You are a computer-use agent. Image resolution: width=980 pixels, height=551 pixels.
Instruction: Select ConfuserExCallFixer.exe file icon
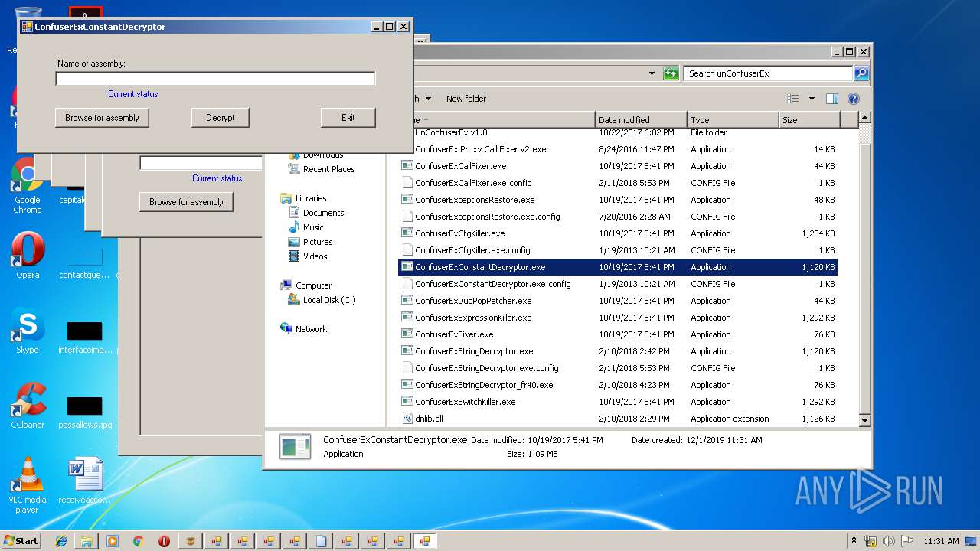coord(407,166)
